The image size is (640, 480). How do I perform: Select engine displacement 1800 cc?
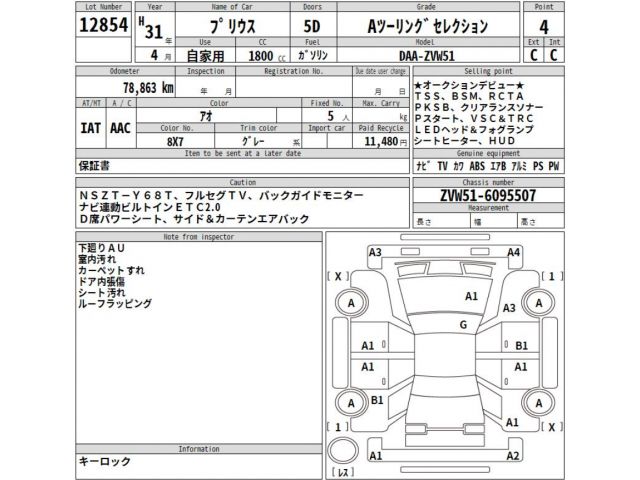[267, 56]
